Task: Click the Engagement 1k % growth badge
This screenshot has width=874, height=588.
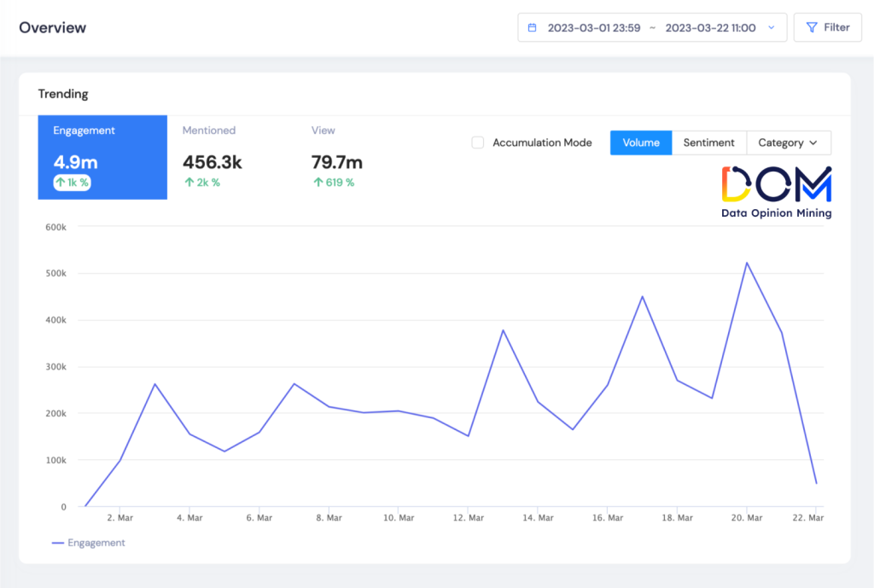Action: (73, 183)
